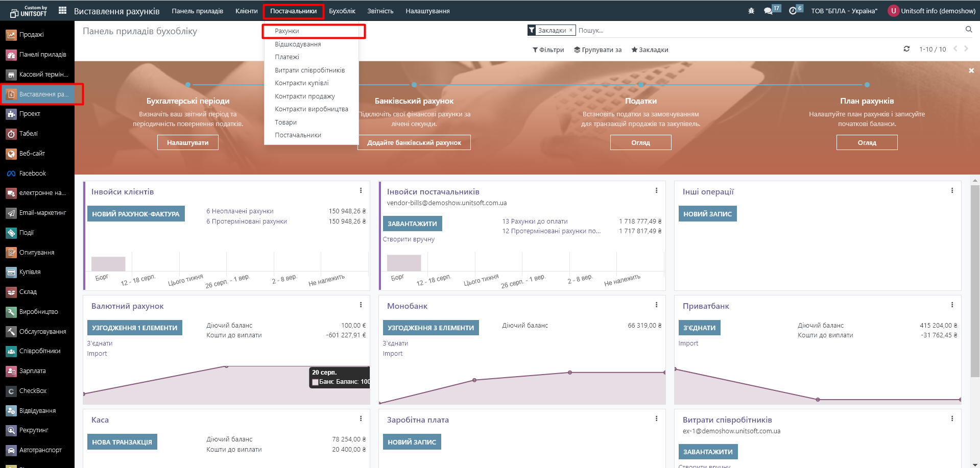Screen dimensions: 980x468
Task: Click the refresh icon near pager
Action: click(x=906, y=49)
